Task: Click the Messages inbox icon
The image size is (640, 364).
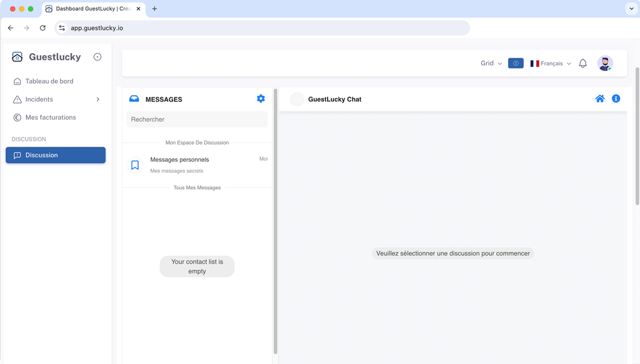Action: click(x=134, y=99)
